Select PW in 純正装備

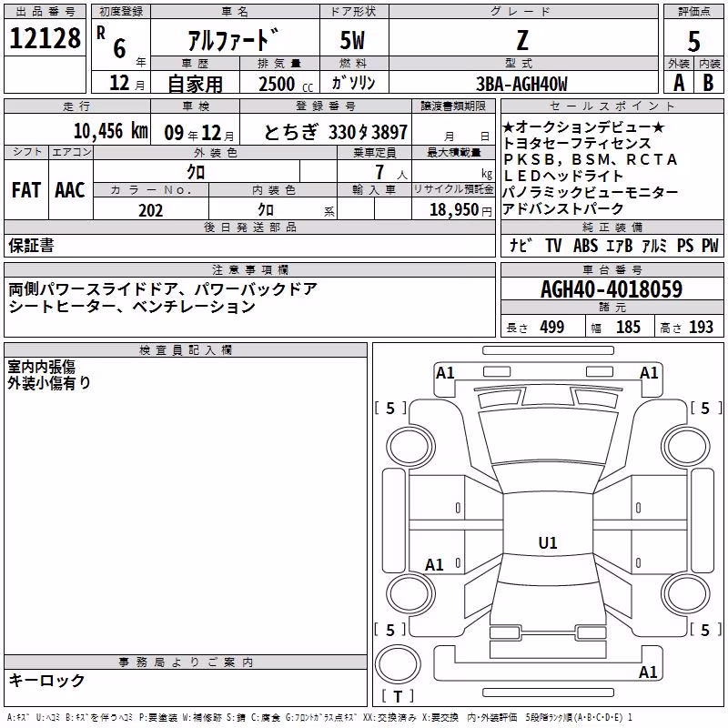710,245
